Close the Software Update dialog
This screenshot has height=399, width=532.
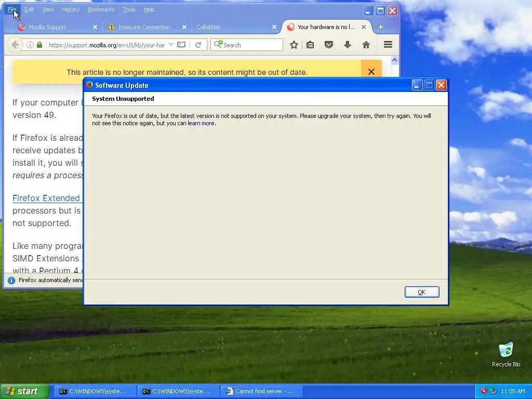click(441, 85)
